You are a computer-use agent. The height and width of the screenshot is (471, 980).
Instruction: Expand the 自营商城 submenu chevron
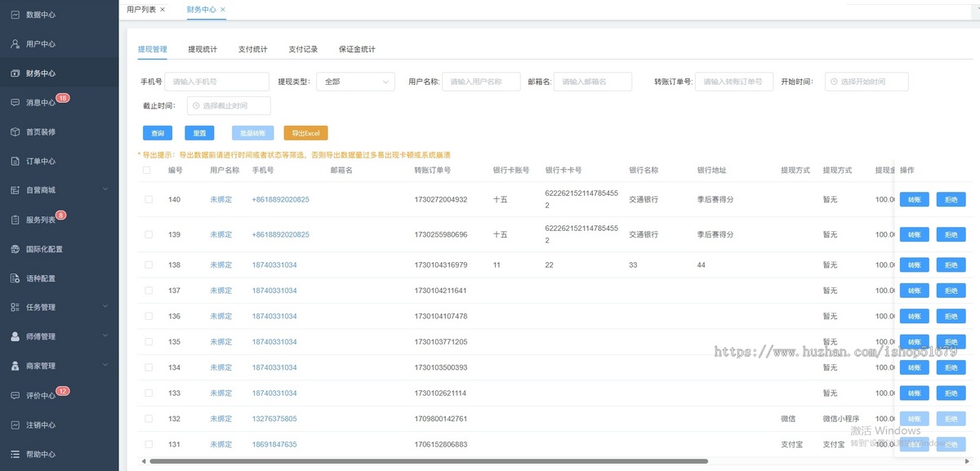(x=105, y=190)
